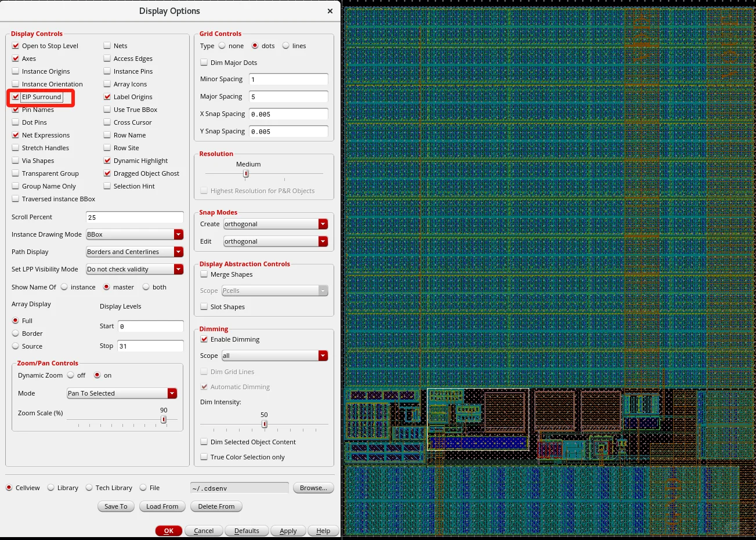The width and height of the screenshot is (756, 540).
Task: Enable the Nets checkbox
Action: pos(107,46)
